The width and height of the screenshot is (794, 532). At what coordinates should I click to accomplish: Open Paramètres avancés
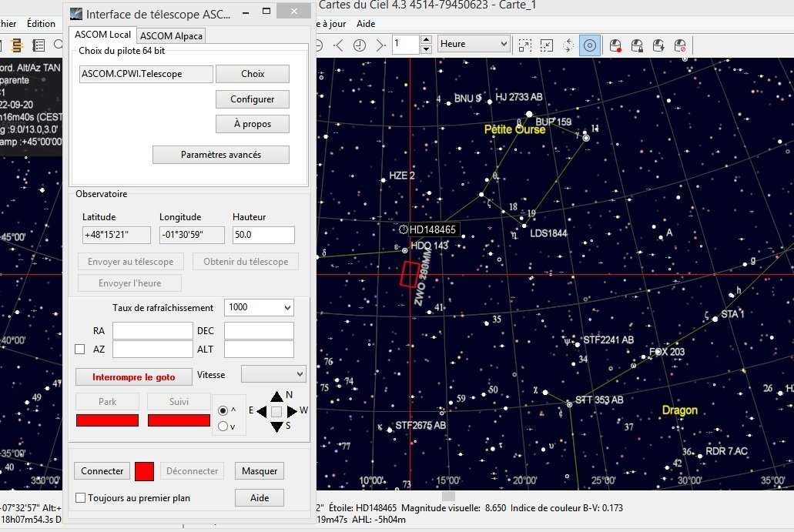(x=221, y=155)
